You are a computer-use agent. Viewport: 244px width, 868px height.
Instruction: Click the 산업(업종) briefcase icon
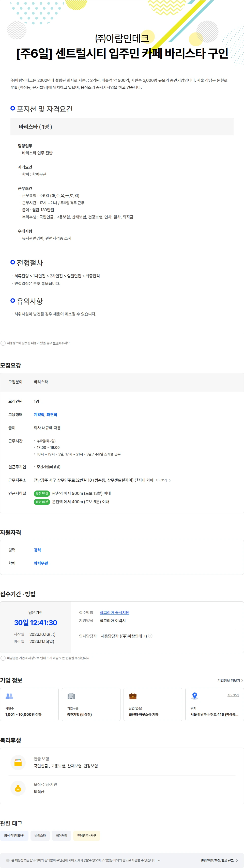[133, 696]
